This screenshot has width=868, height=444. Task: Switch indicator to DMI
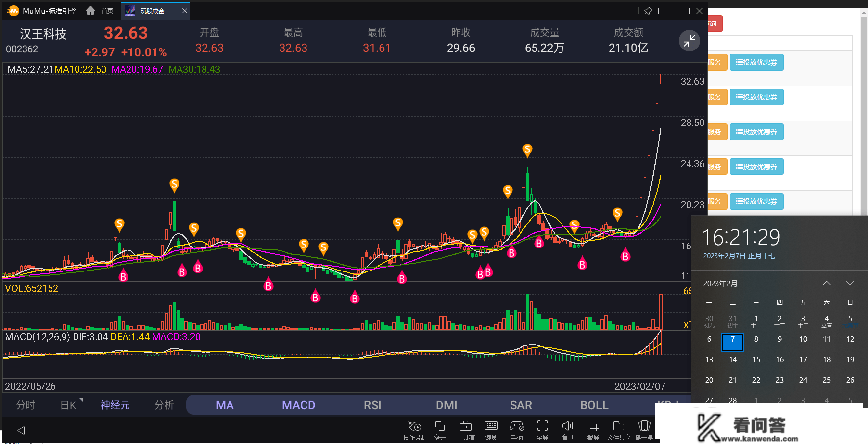[x=447, y=405]
